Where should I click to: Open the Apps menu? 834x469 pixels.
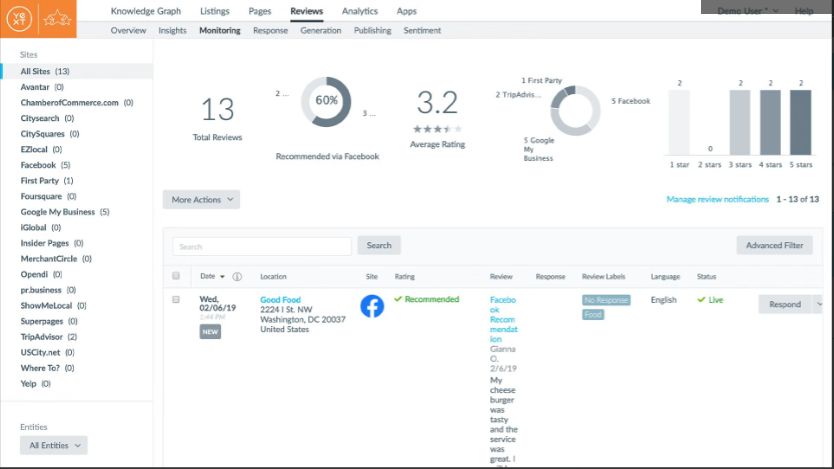[x=406, y=11]
